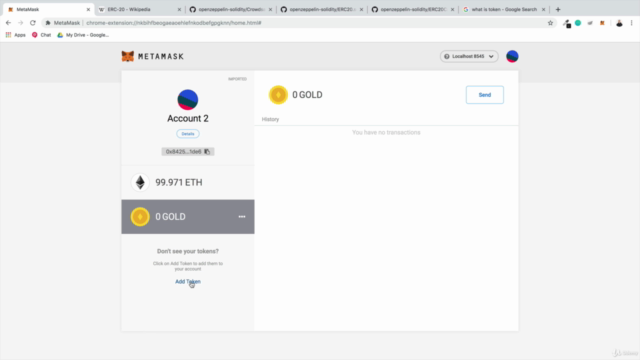Select the 0 GOLD token row
The image size is (640, 360).
[188, 217]
